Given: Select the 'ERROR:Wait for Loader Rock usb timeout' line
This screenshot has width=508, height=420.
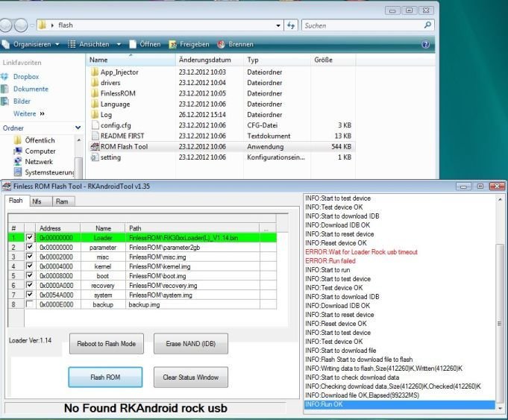Looking at the screenshot, I should [361, 252].
